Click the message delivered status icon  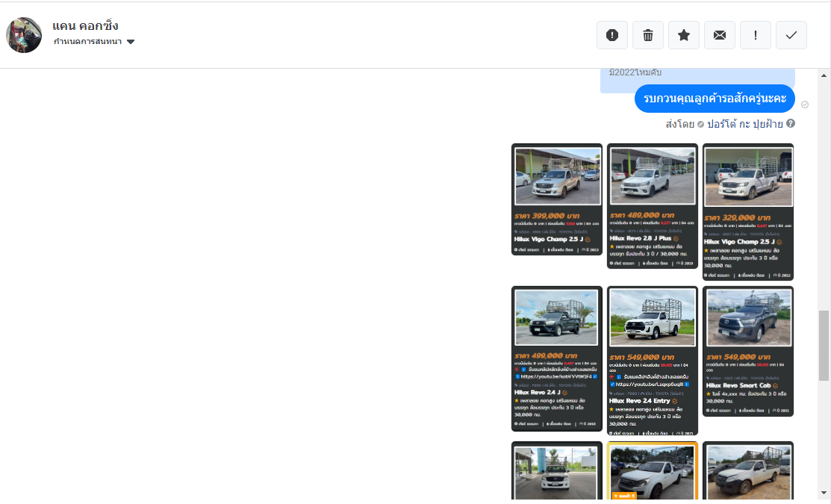click(804, 105)
